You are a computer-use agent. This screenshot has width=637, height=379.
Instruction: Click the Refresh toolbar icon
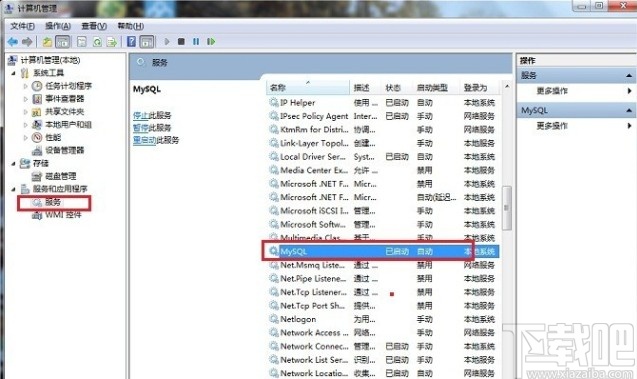97,41
